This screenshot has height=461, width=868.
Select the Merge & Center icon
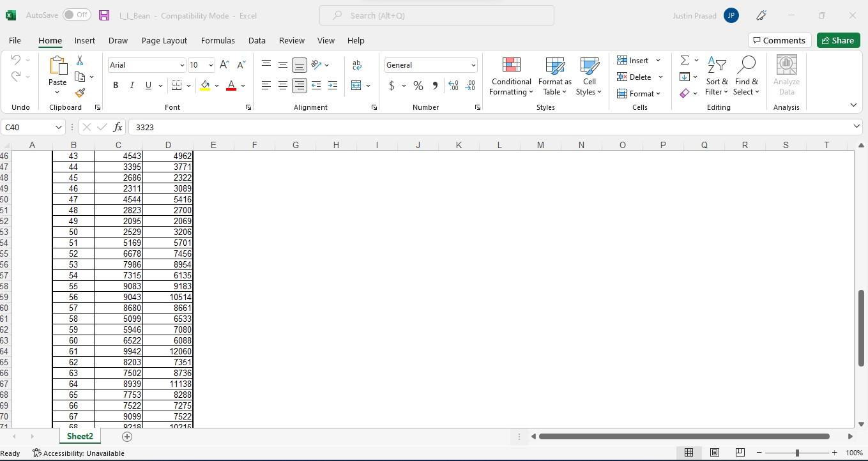pyautogui.click(x=358, y=85)
